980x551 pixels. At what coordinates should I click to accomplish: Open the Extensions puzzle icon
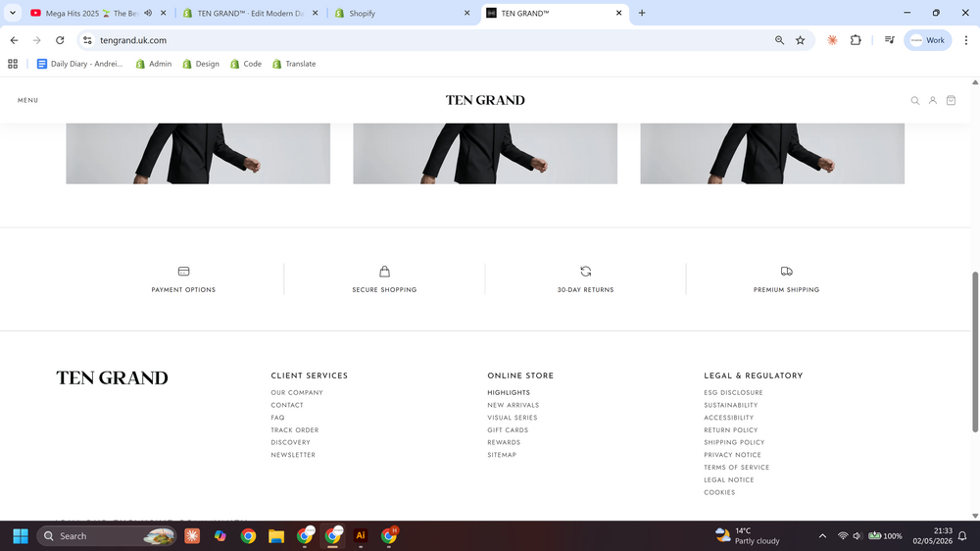[856, 40]
